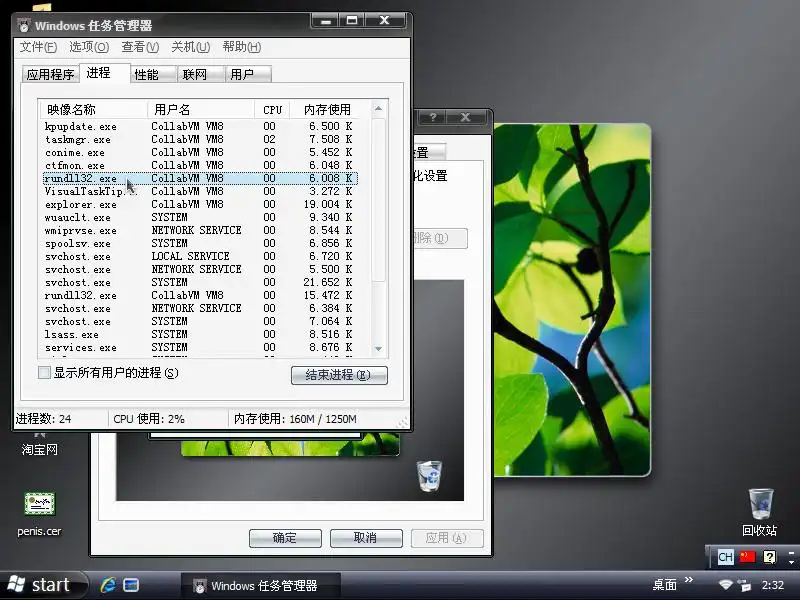The width and height of the screenshot is (800, 600).
Task: Switch to the 应用程序 tab
Action: tap(51, 74)
